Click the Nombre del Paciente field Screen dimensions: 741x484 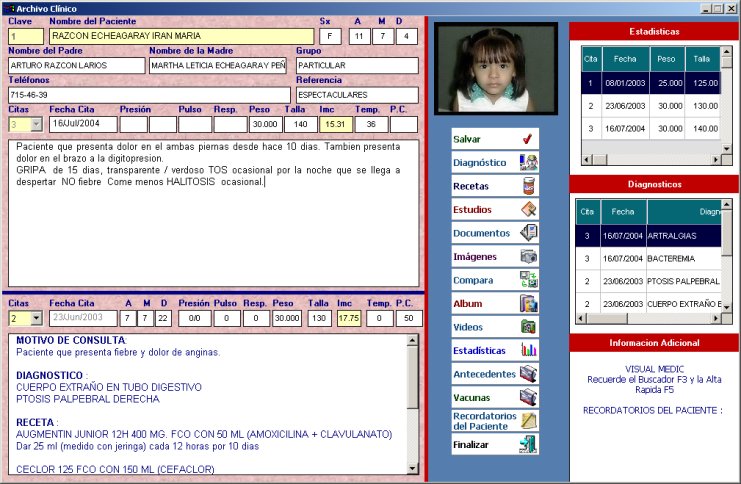click(x=181, y=36)
